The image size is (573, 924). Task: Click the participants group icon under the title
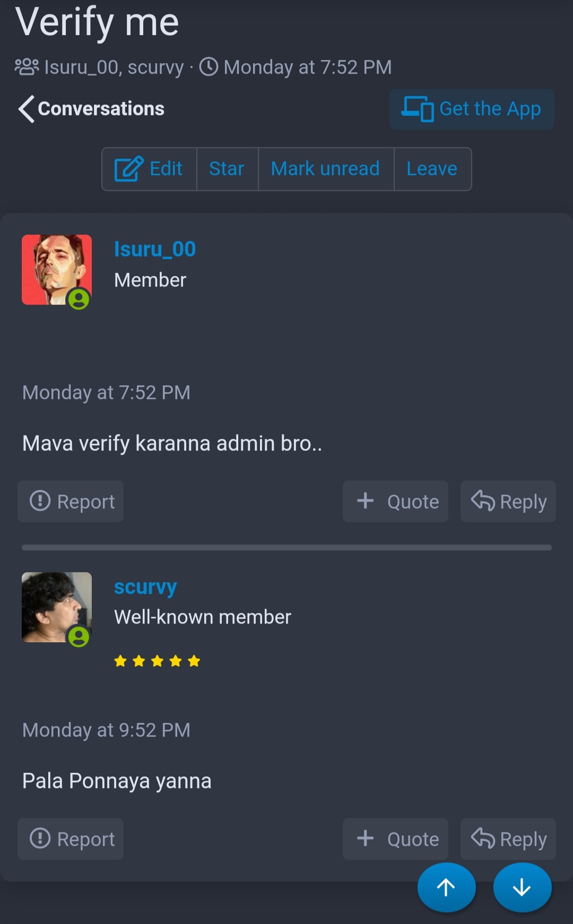pyautogui.click(x=27, y=67)
